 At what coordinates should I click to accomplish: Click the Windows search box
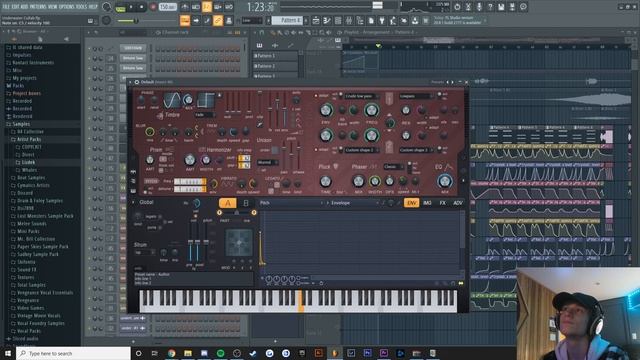(x=73, y=353)
